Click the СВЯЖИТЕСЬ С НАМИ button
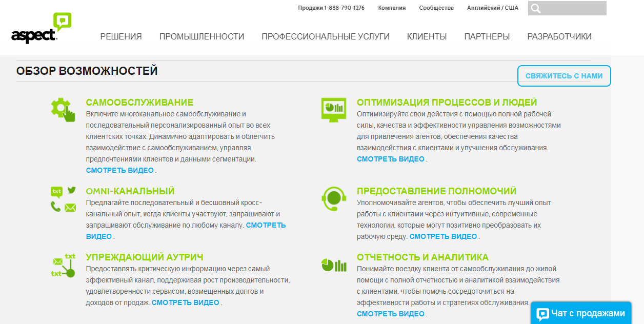Image resolution: width=644 pixels, height=324 pixels. click(564, 76)
